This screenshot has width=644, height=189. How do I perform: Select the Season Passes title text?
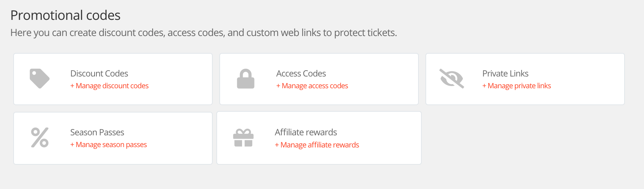coord(97,132)
